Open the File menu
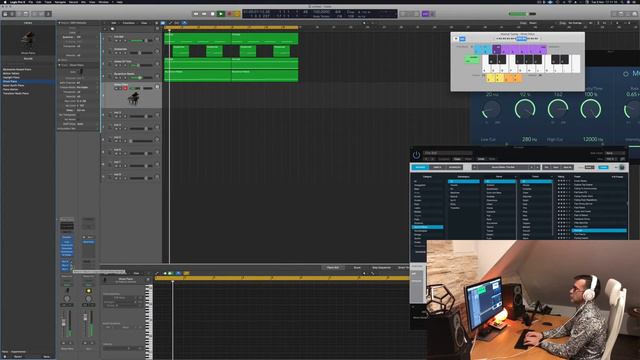The width and height of the screenshot is (640, 360). tap(31, 2)
